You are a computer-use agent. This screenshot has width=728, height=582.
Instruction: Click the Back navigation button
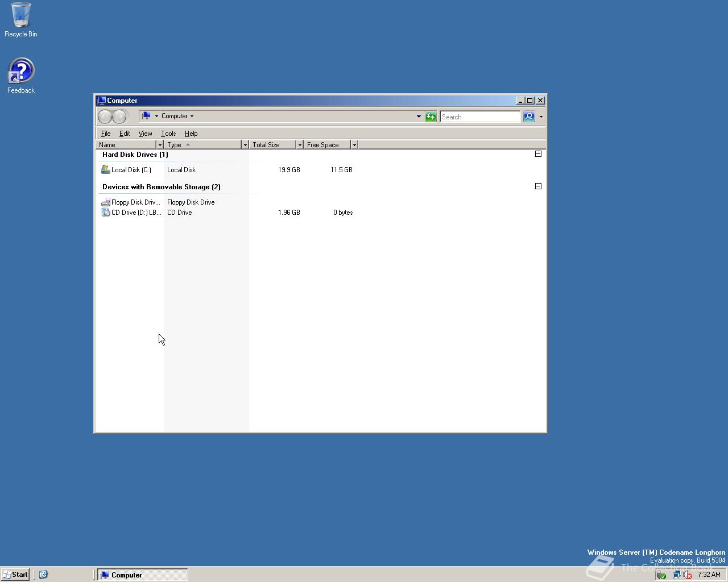pos(105,117)
